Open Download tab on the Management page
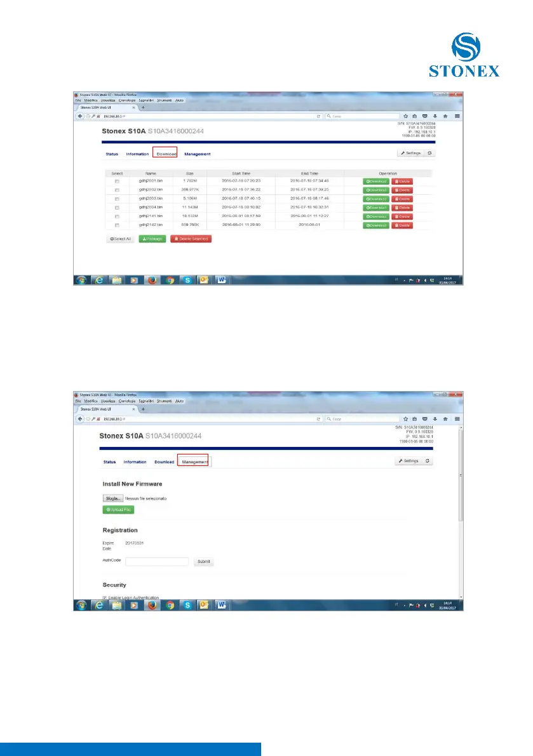 [164, 462]
